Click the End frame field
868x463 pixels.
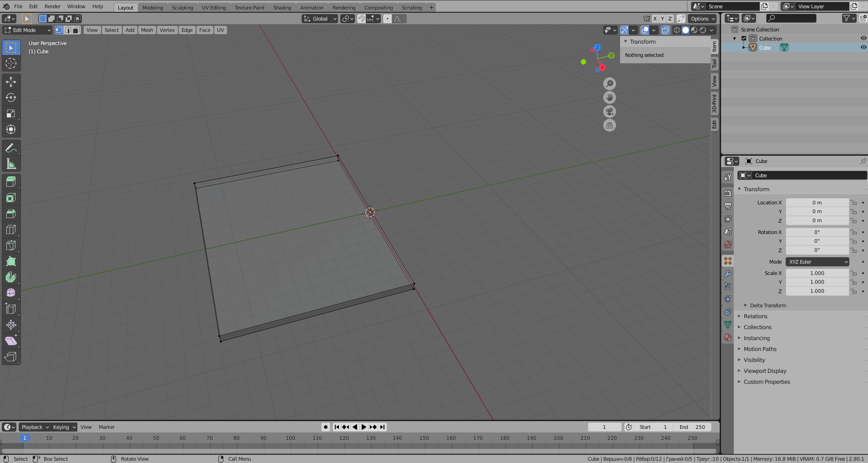692,427
